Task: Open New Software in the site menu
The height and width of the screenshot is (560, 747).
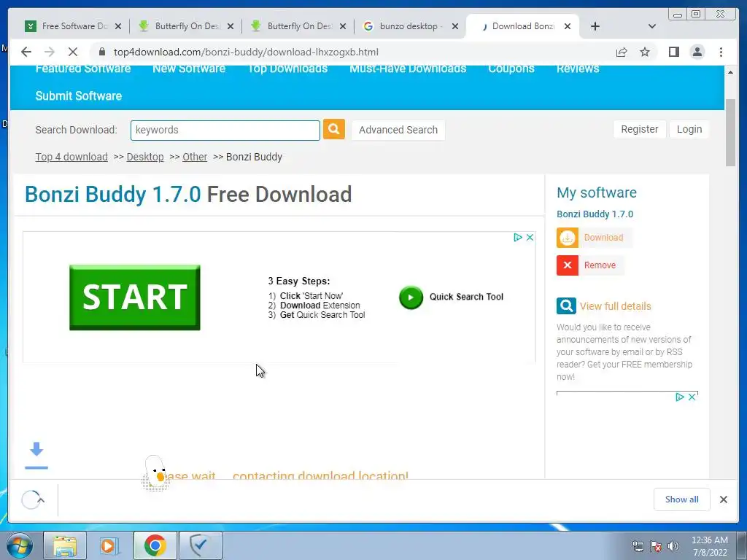Action: click(x=189, y=69)
